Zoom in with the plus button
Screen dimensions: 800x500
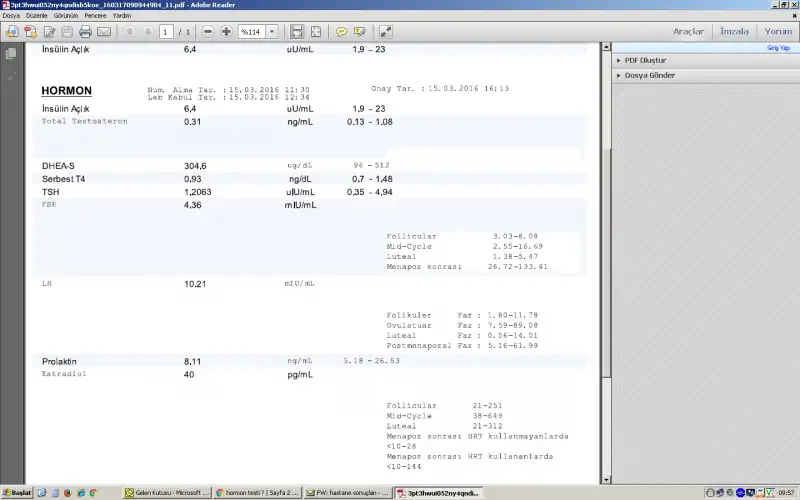(226, 32)
